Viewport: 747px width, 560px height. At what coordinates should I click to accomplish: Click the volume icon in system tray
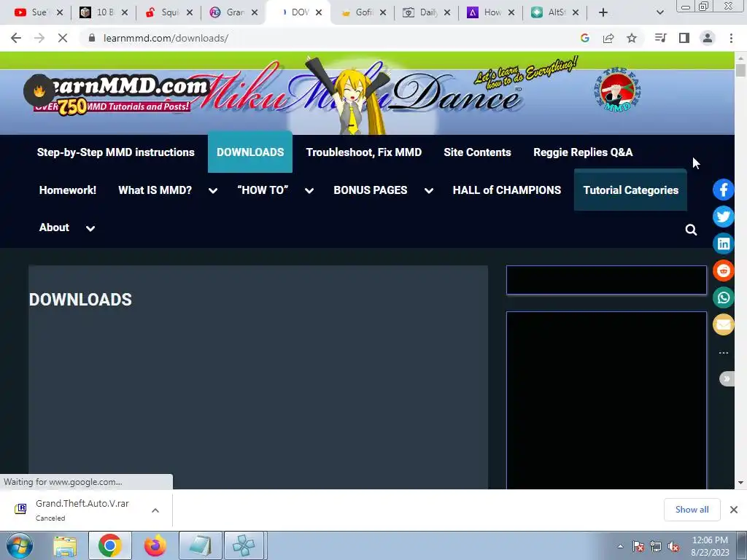click(x=673, y=547)
